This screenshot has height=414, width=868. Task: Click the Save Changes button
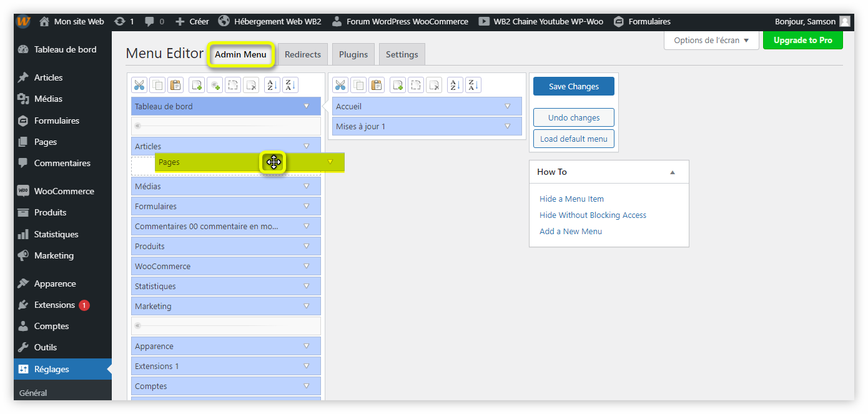coord(573,86)
